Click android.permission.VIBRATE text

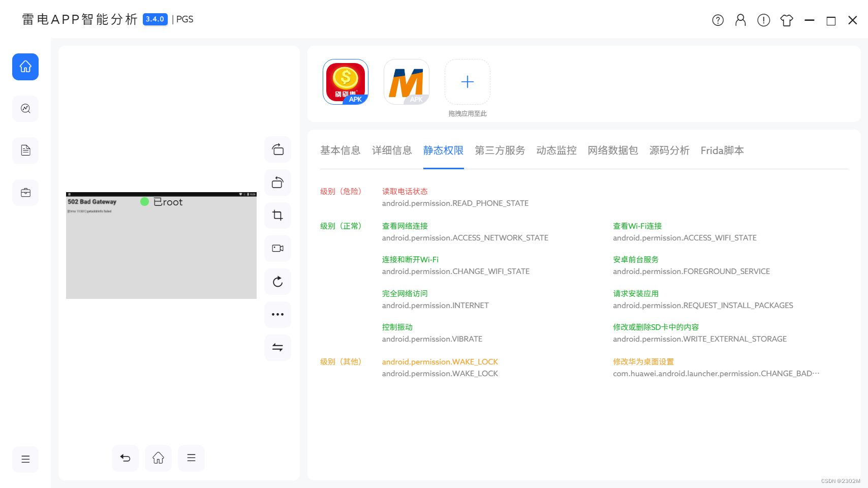point(432,339)
